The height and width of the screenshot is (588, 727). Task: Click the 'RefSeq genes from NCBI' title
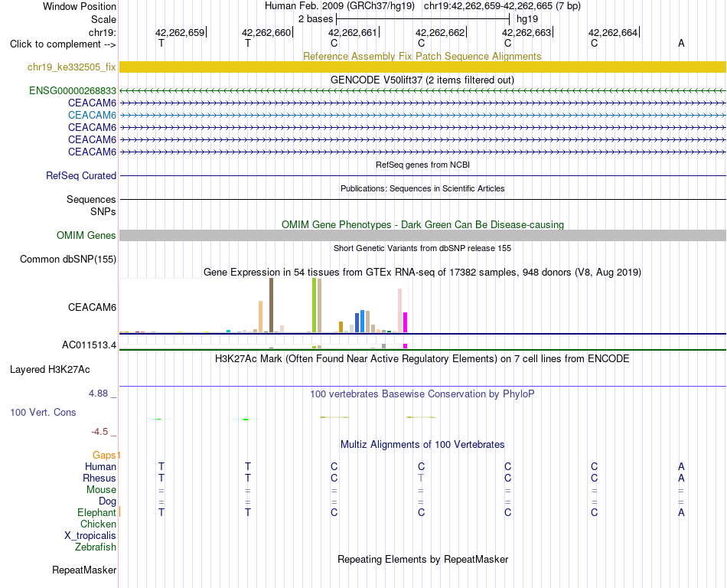pos(422,165)
